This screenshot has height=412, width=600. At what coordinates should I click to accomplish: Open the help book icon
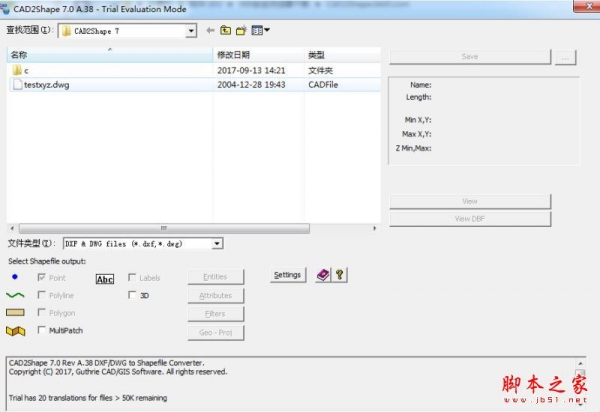323,275
